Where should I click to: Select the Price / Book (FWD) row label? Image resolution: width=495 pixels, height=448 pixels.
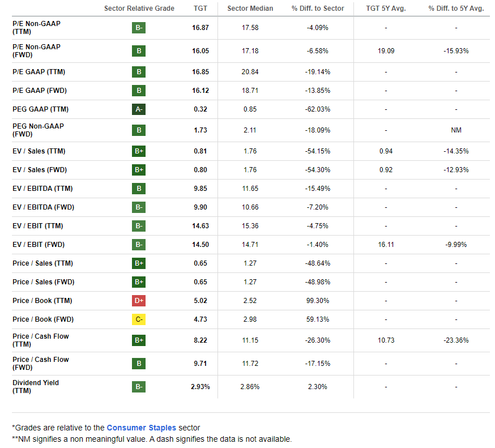pyautogui.click(x=43, y=319)
